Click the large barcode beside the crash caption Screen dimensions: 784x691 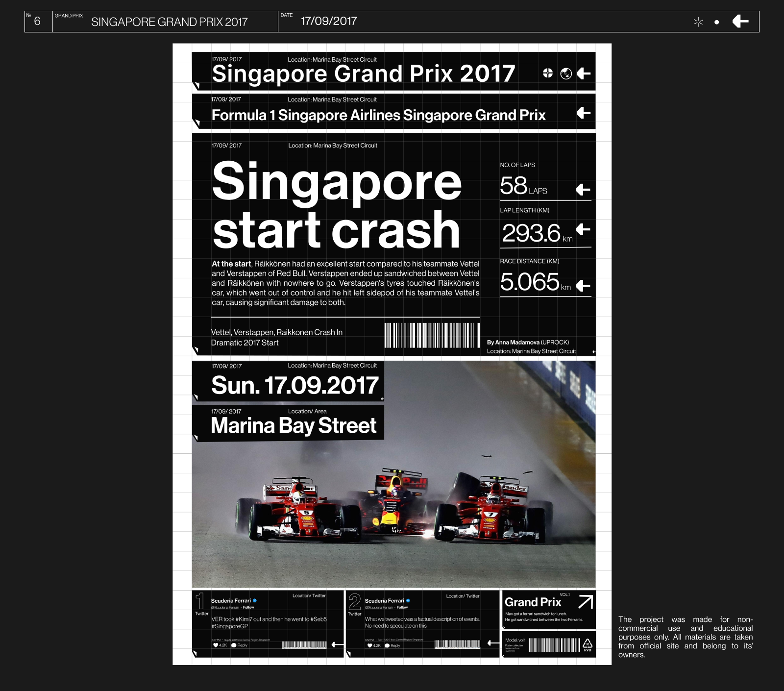tap(432, 335)
